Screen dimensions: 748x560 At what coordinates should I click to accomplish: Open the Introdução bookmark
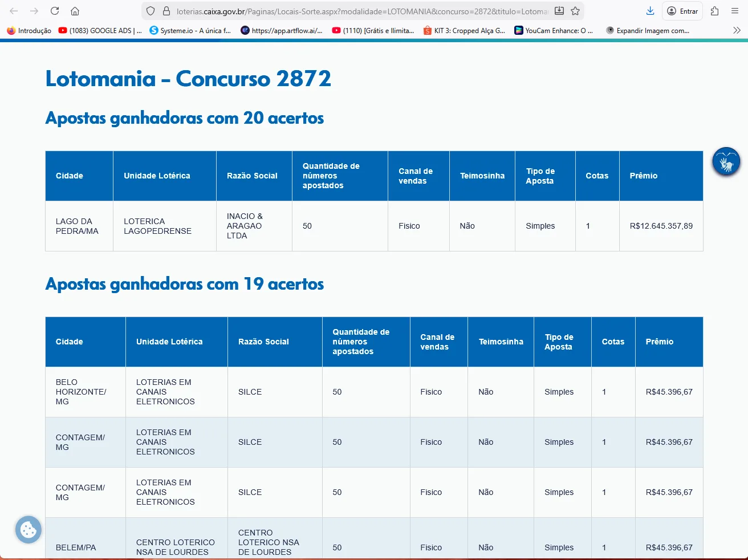29,31
